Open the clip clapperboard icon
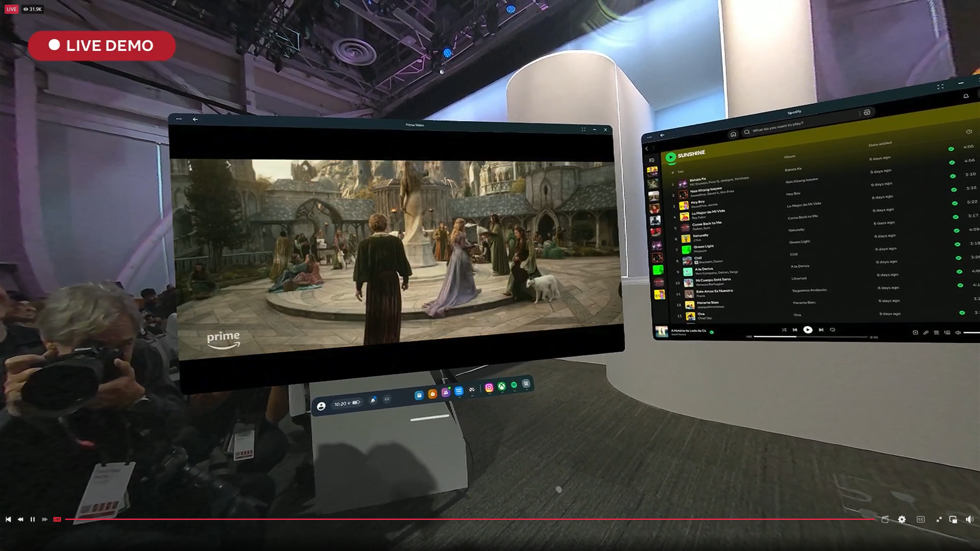 (x=885, y=519)
